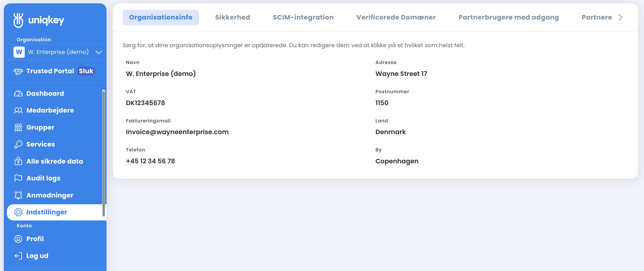Click the uniqkey logo icon
This screenshot has height=271, width=644.
[18, 20]
